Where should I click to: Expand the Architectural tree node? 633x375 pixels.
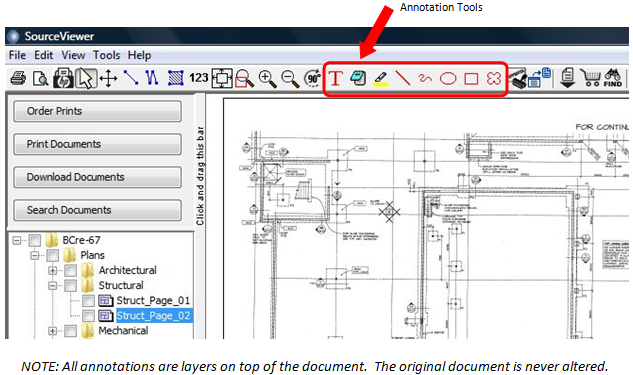tap(52, 270)
